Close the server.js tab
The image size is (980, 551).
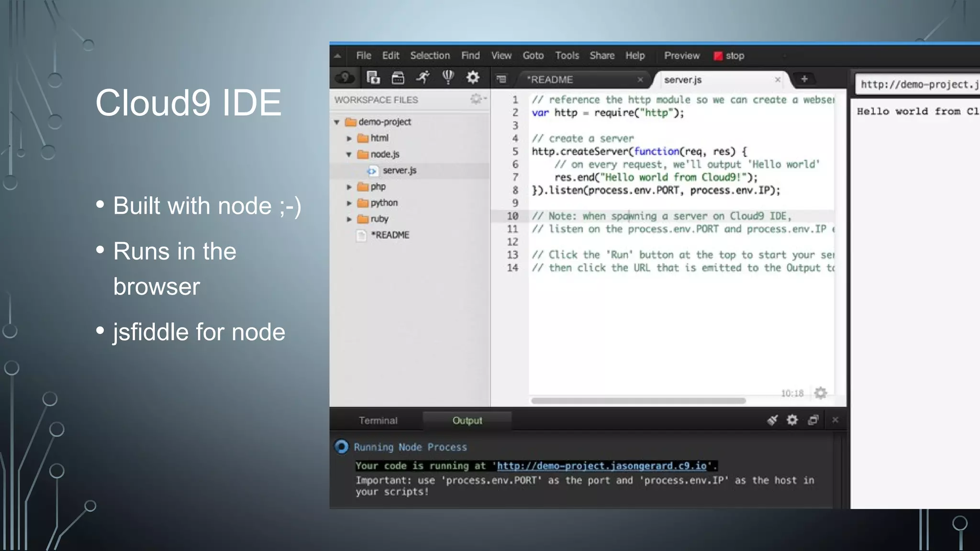(x=778, y=79)
